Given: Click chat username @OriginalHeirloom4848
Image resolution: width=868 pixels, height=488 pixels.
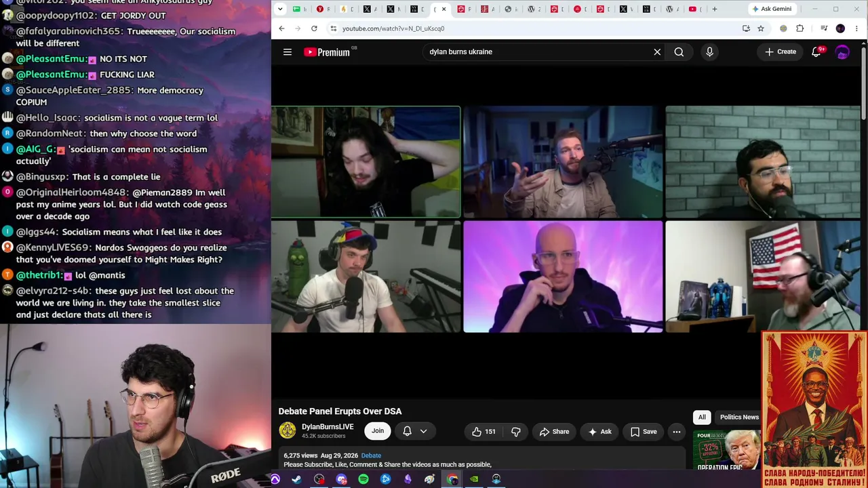Looking at the screenshot, I should (71, 192).
